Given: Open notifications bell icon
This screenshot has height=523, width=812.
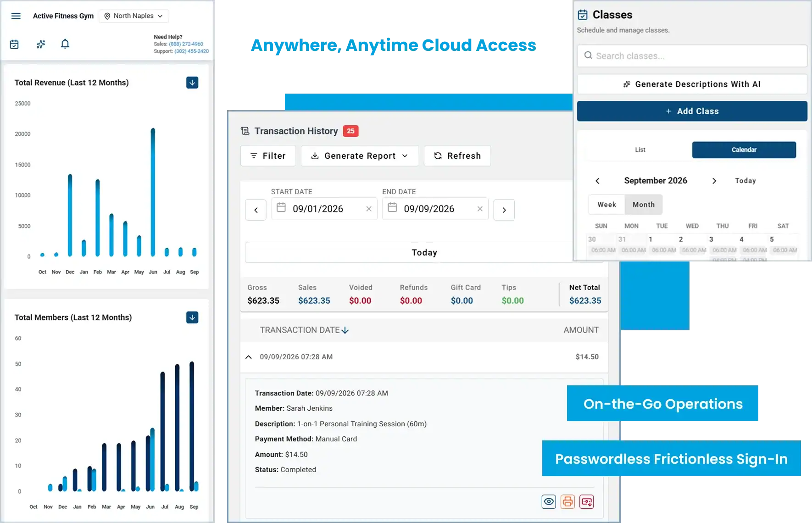Looking at the screenshot, I should (x=65, y=44).
